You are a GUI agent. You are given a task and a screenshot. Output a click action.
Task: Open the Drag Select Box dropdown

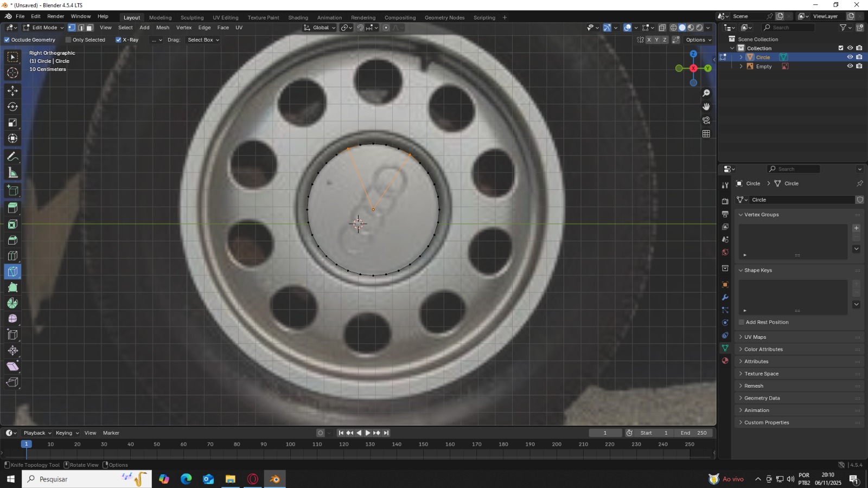point(203,40)
